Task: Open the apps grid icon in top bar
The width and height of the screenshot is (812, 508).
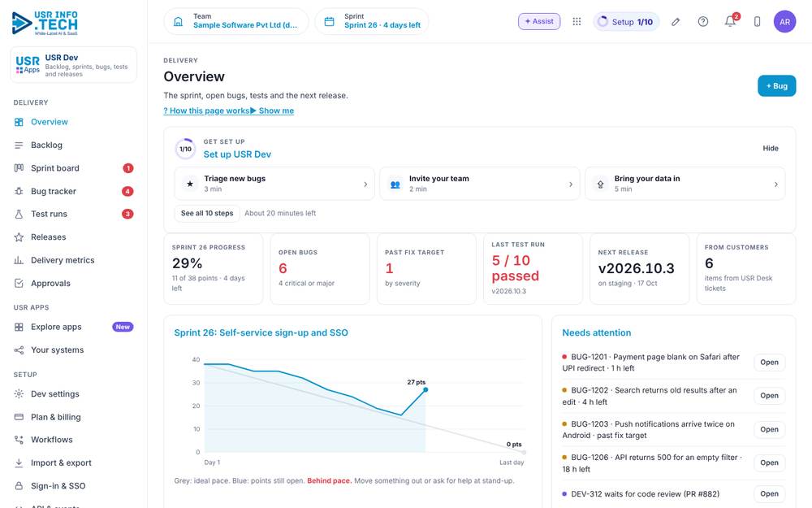Action: coord(577,21)
